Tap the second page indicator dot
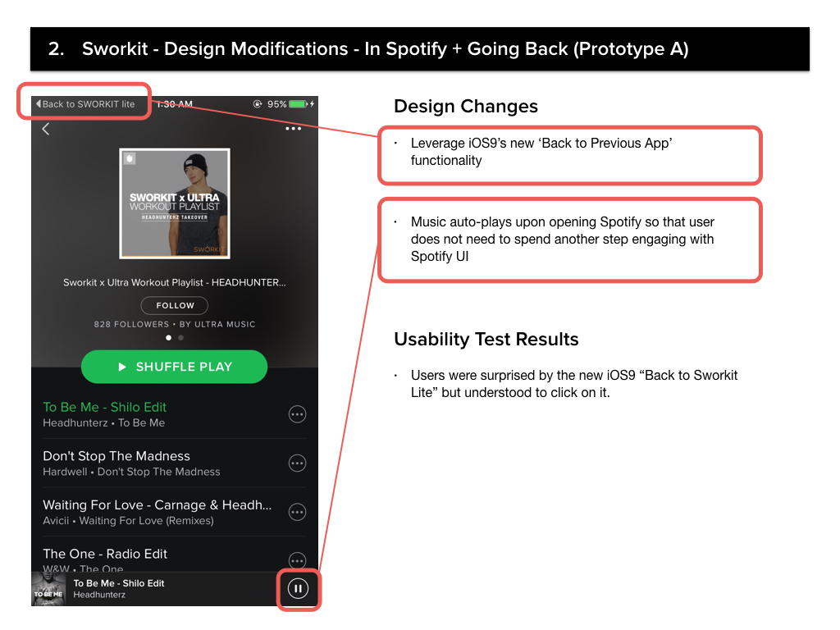Image resolution: width=840 pixels, height=630 pixels. [181, 337]
